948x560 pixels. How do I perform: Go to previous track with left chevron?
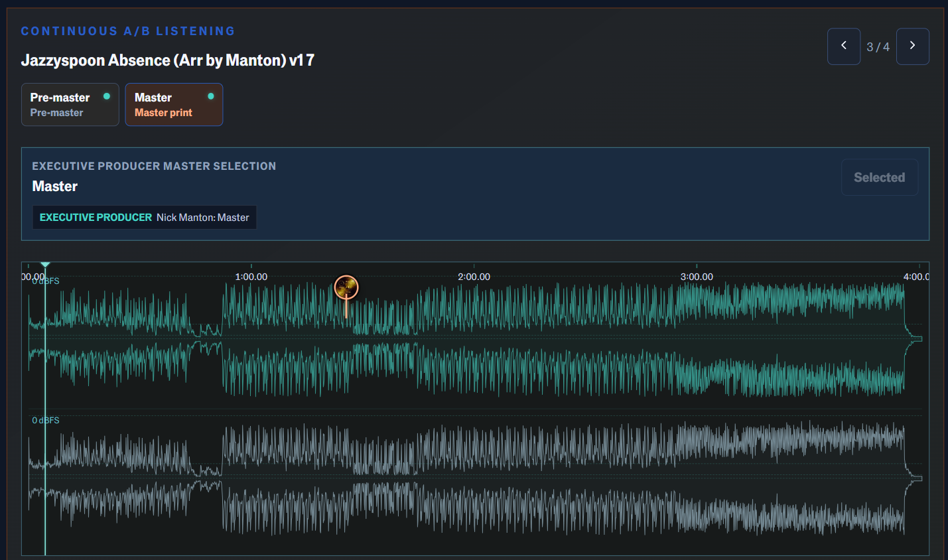pos(843,46)
